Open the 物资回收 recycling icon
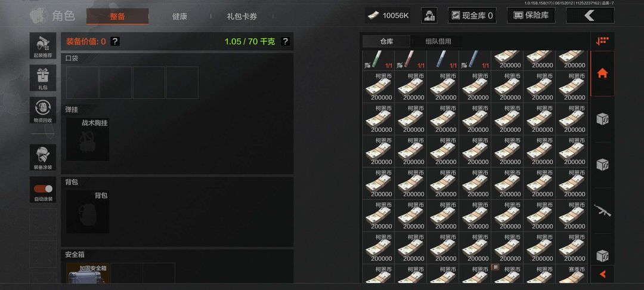Screen dimensions: 644x290 pos(43,110)
